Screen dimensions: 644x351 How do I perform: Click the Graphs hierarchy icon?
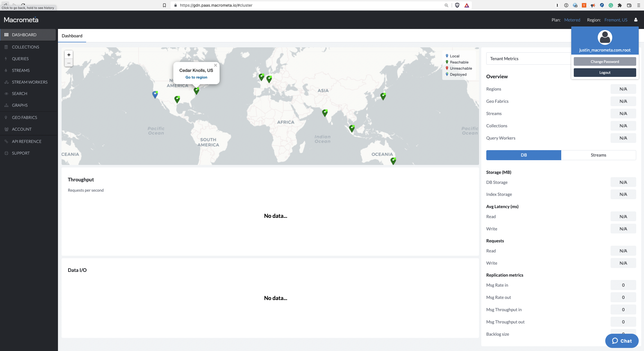click(x=6, y=105)
